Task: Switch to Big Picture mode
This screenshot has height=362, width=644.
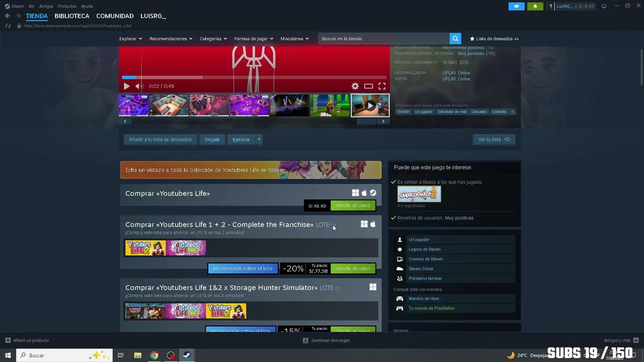Action: [x=604, y=6]
